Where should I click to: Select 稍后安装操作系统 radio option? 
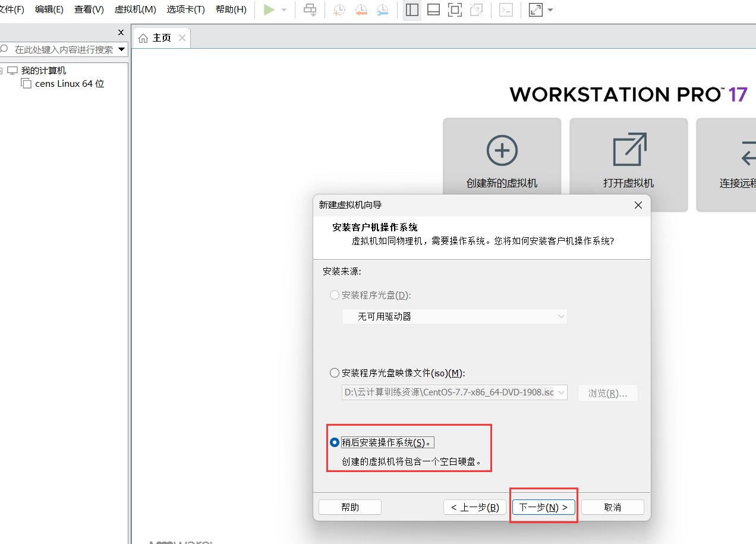[x=334, y=442]
